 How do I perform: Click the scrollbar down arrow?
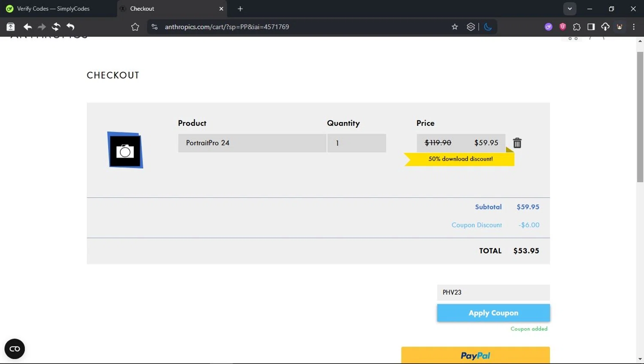pos(640,359)
